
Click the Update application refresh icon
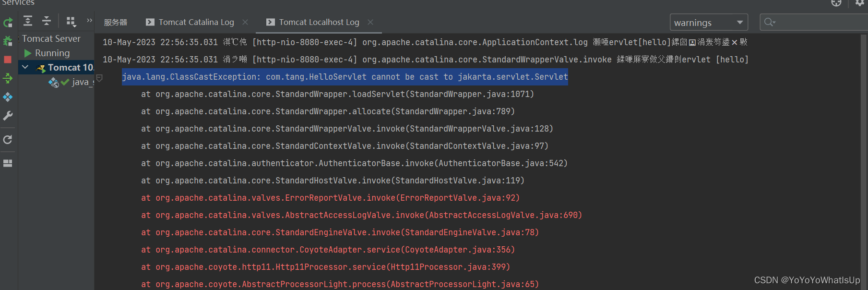pos(8,140)
